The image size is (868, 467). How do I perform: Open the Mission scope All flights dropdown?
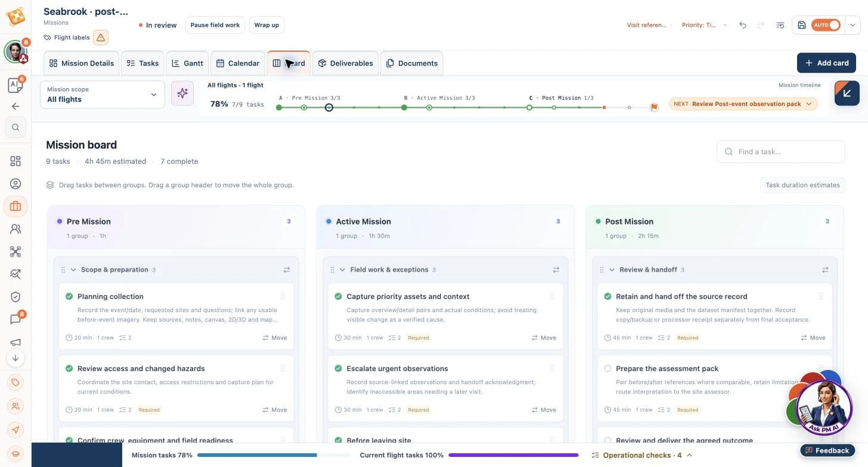103,95
